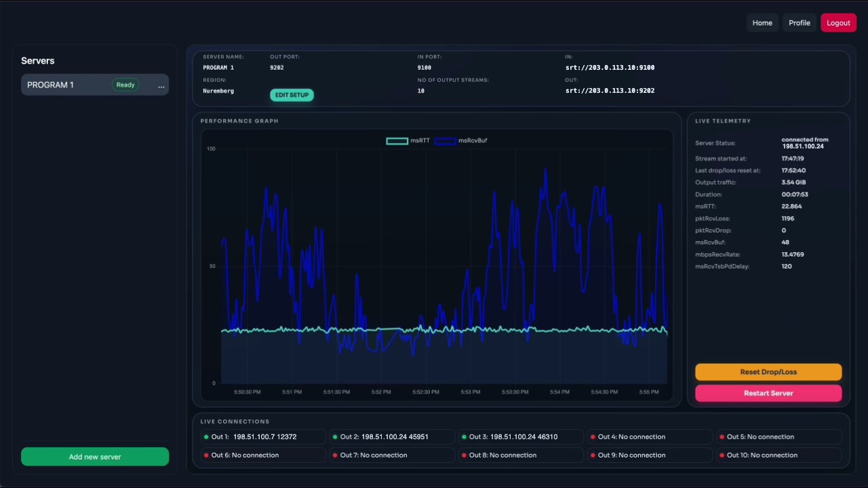Click the pktRcvLoss value 1196

click(x=787, y=219)
